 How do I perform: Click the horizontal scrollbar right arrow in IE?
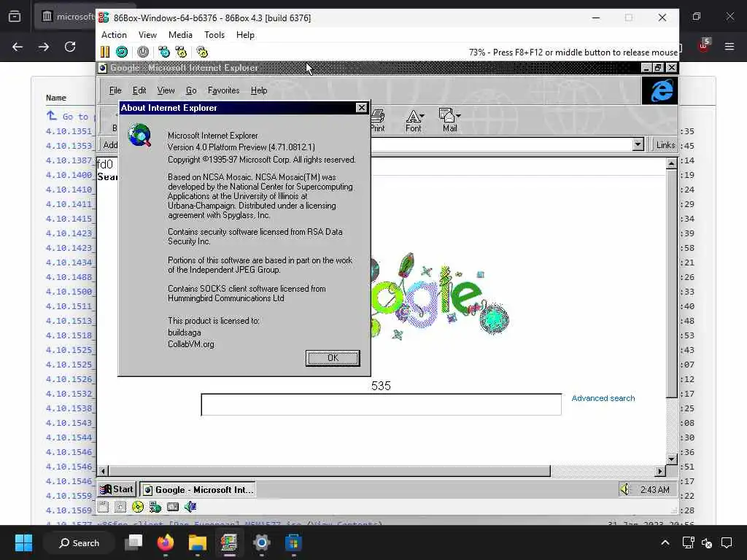659,471
